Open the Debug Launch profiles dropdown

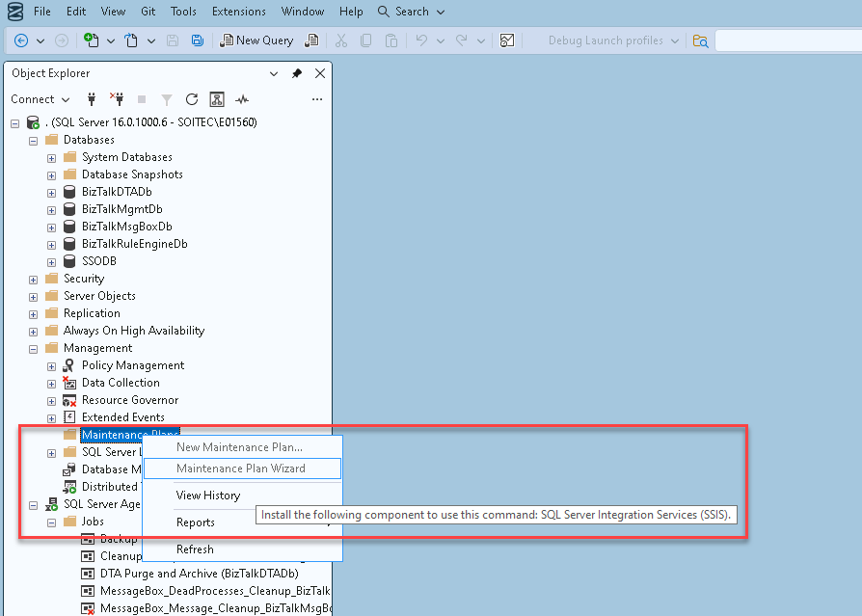click(x=613, y=40)
